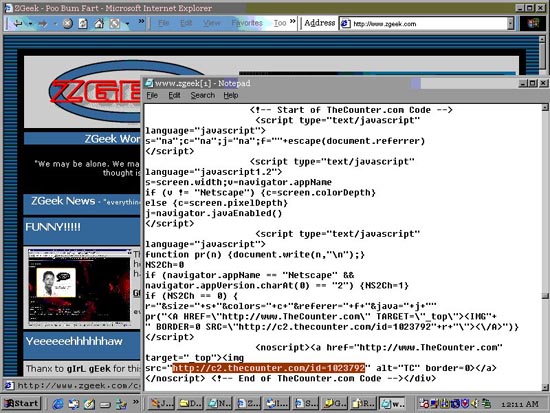Open Notepad's Edit menu
550x413 pixels.
click(x=174, y=95)
